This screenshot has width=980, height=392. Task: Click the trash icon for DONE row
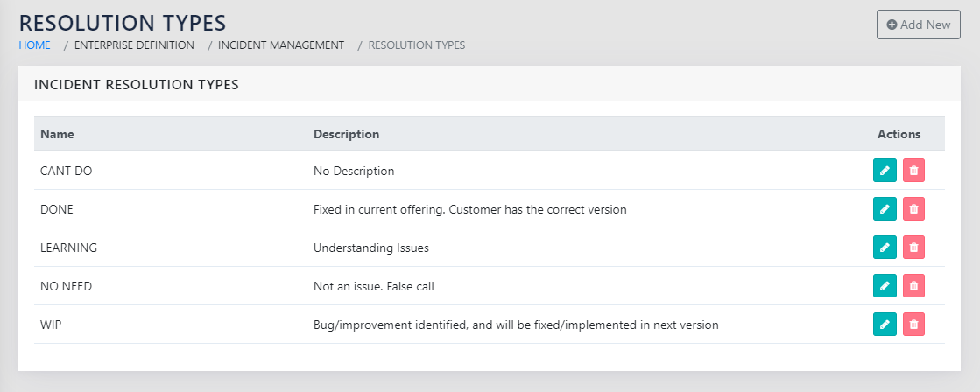[x=913, y=209]
